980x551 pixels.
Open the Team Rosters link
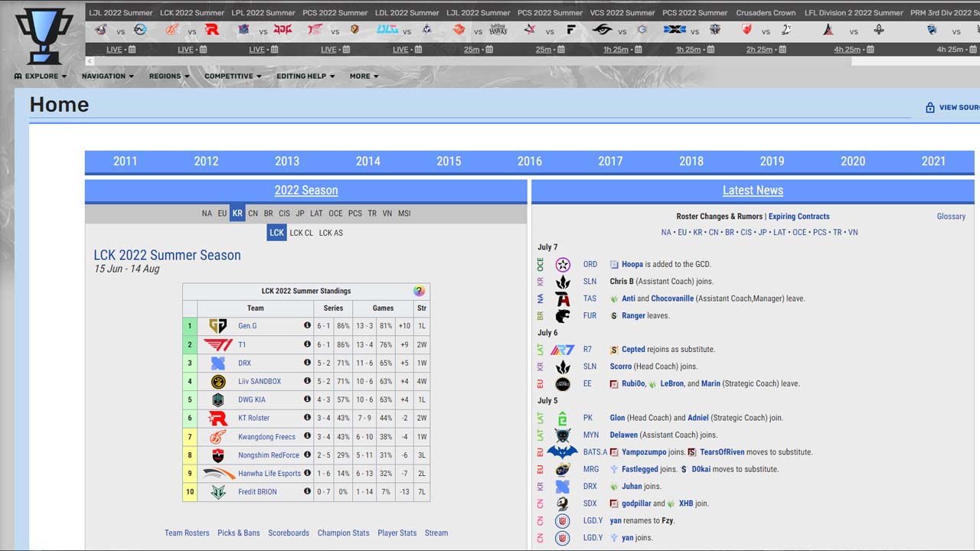187,533
